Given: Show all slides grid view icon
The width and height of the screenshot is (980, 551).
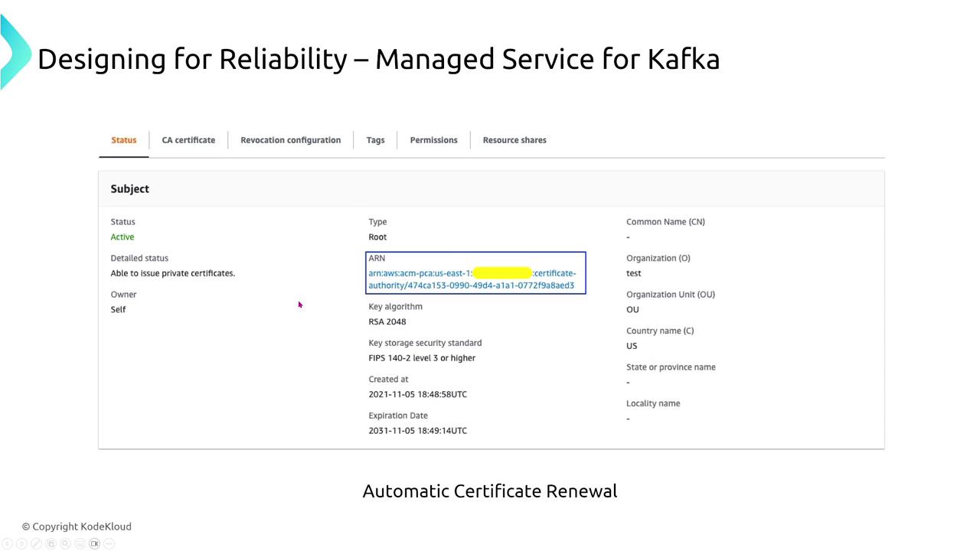Looking at the screenshot, I should (51, 544).
